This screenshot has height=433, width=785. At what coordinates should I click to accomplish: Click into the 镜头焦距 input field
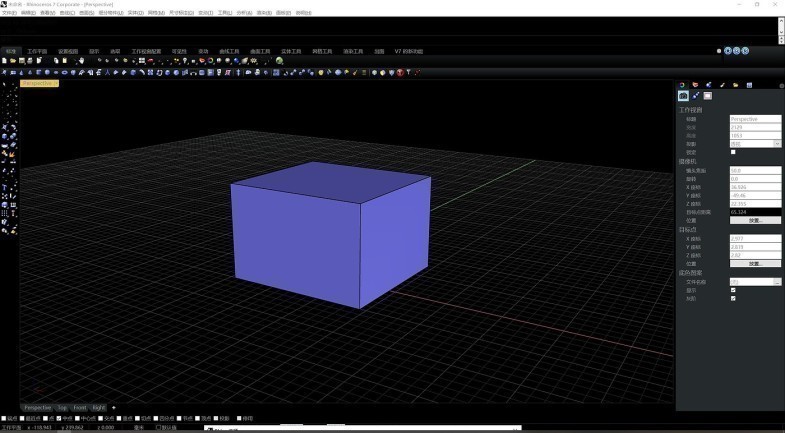click(x=755, y=171)
